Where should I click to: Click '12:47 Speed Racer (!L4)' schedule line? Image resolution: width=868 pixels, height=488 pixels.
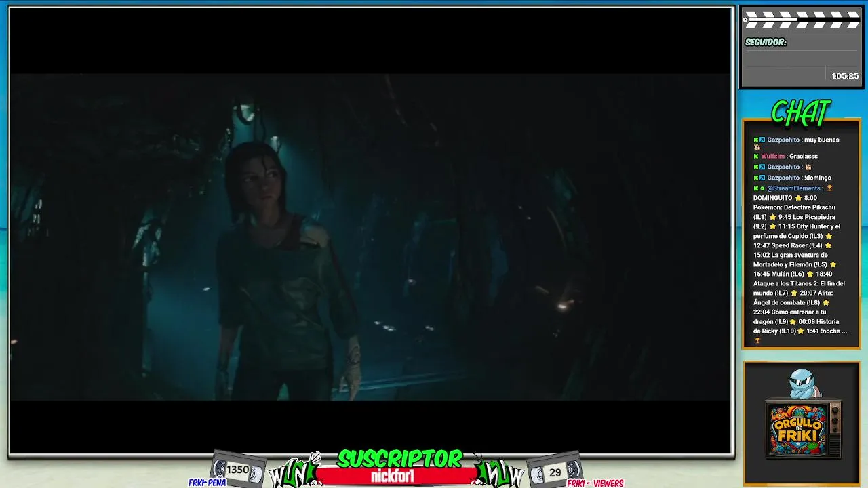(787, 245)
